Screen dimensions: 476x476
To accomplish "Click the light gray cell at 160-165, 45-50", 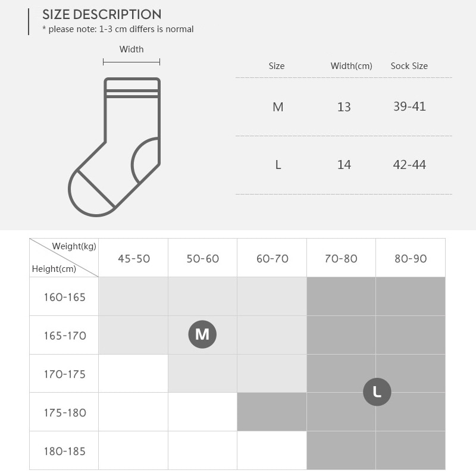I will pyautogui.click(x=133, y=296).
